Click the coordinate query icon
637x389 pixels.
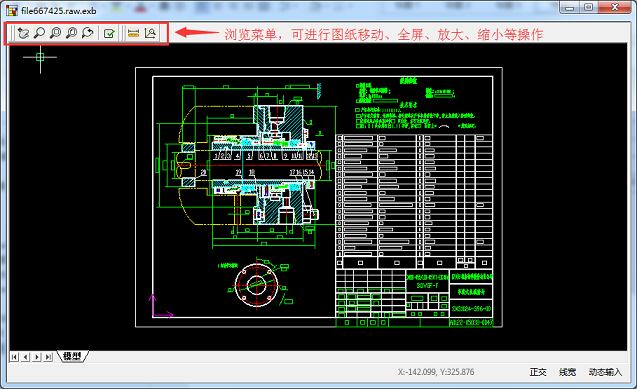150,33
